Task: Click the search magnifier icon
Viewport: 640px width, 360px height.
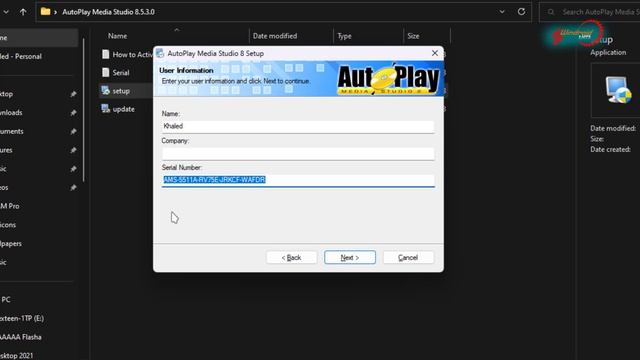Action: click(551, 12)
